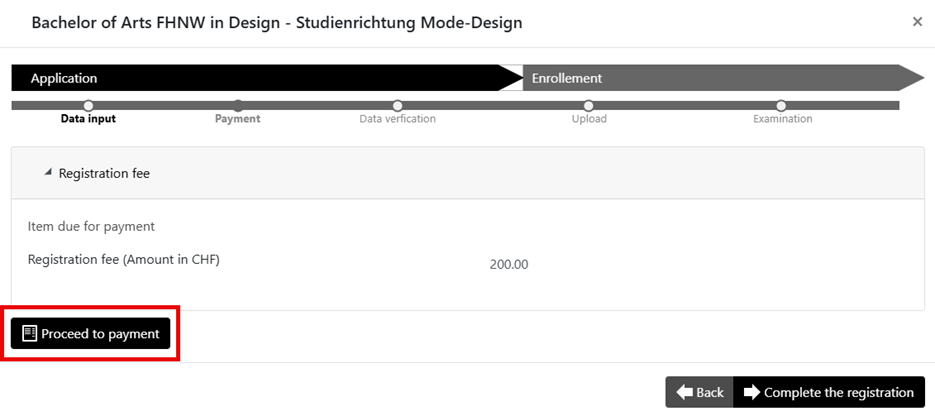Click the Data verification step marker
The height and width of the screenshot is (416, 935).
397,105
